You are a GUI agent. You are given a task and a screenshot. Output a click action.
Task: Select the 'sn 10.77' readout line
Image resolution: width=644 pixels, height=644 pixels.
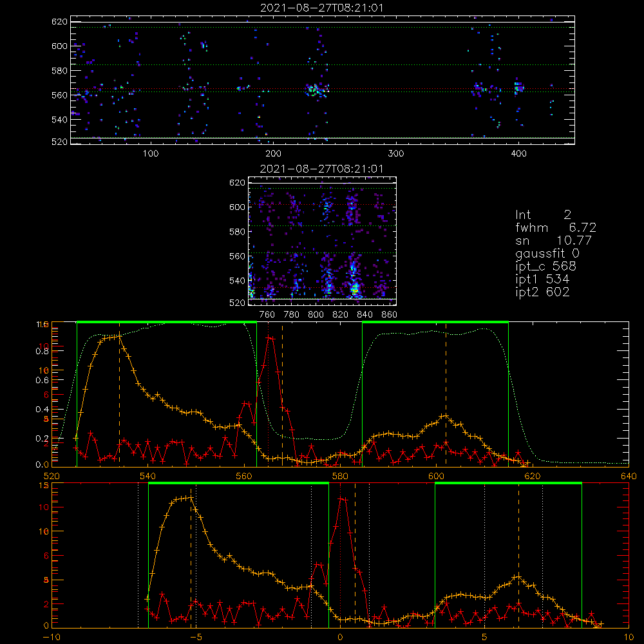pyautogui.click(x=553, y=240)
